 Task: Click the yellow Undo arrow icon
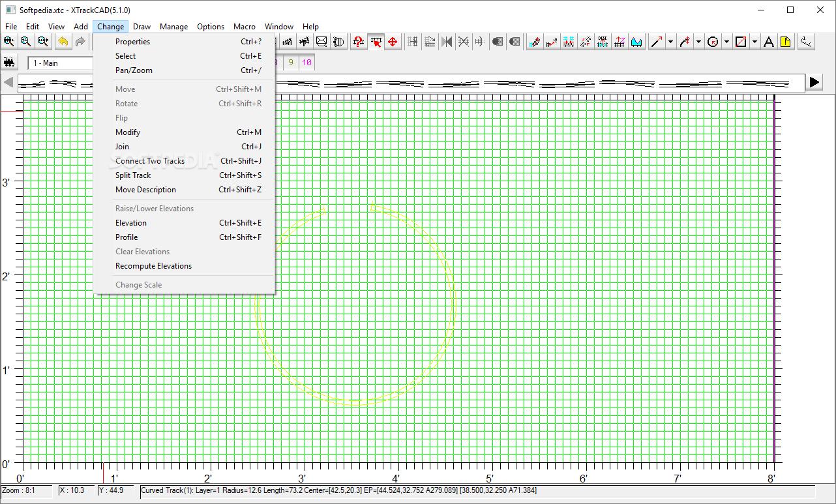pyautogui.click(x=63, y=42)
